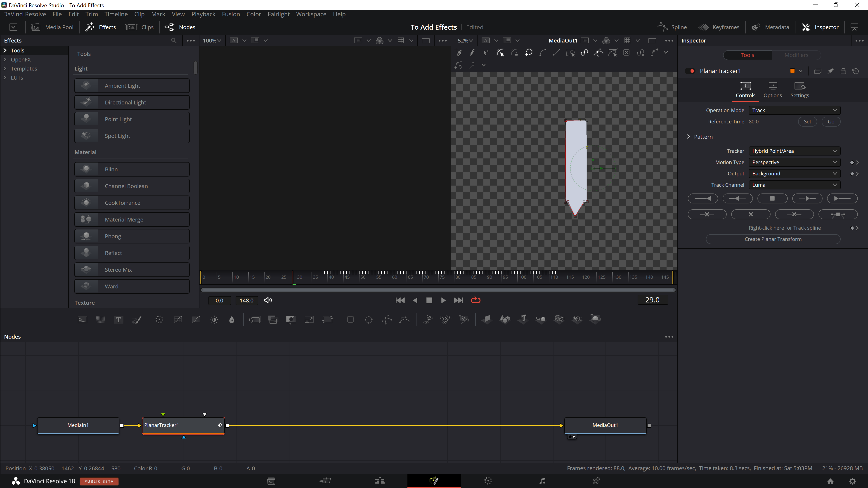868x488 pixels.
Task: Click the Closed shape tool
Action: (x=529, y=52)
